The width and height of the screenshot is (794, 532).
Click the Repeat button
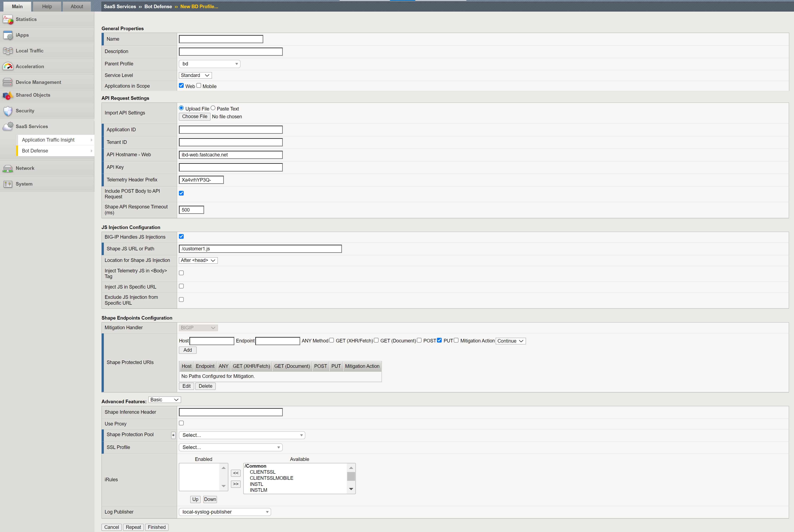tap(133, 527)
